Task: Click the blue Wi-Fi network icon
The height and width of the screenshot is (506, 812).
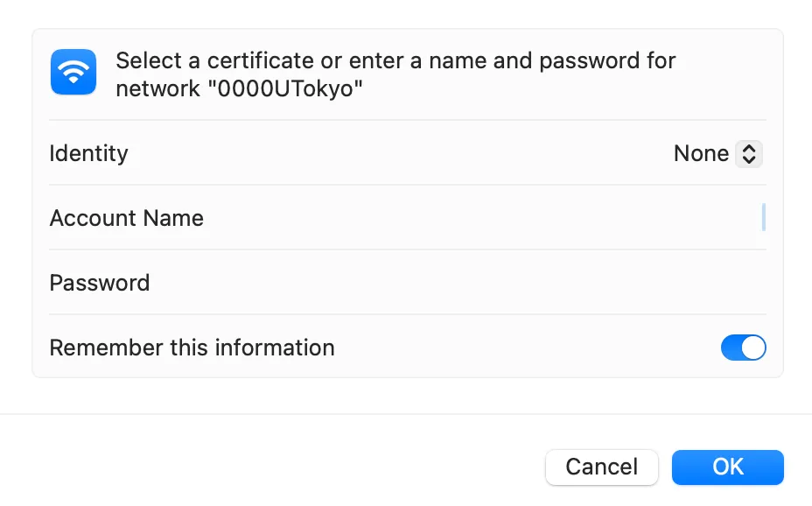Action: pos(73,72)
